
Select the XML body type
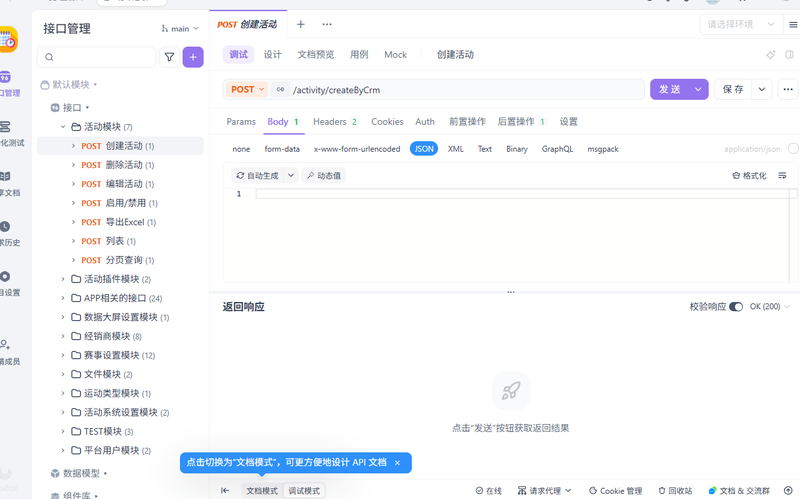click(456, 149)
